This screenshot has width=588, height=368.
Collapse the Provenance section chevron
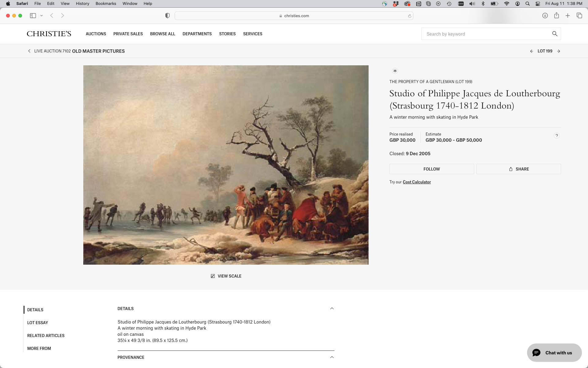(332, 357)
